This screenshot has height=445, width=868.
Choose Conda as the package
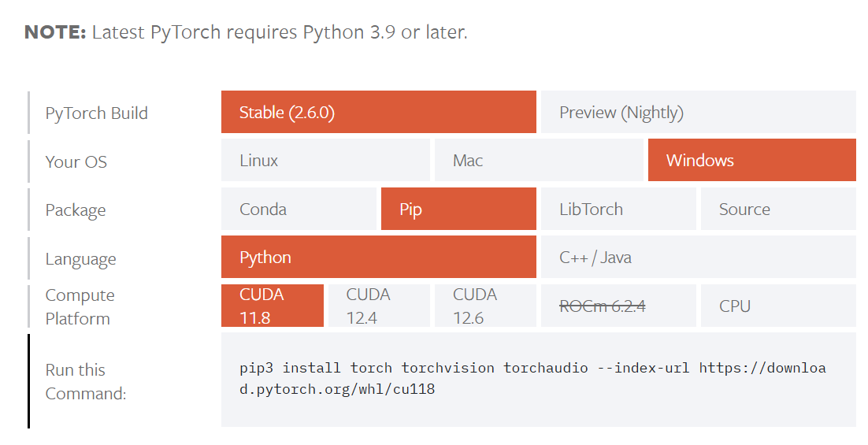pos(299,210)
